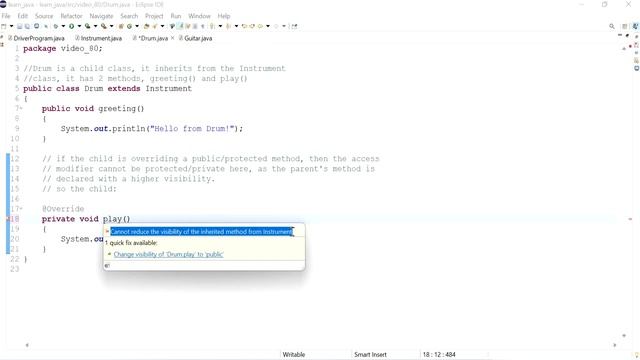Click the Cannot reduce the visibility error message
640x360 pixels.
tap(202, 232)
